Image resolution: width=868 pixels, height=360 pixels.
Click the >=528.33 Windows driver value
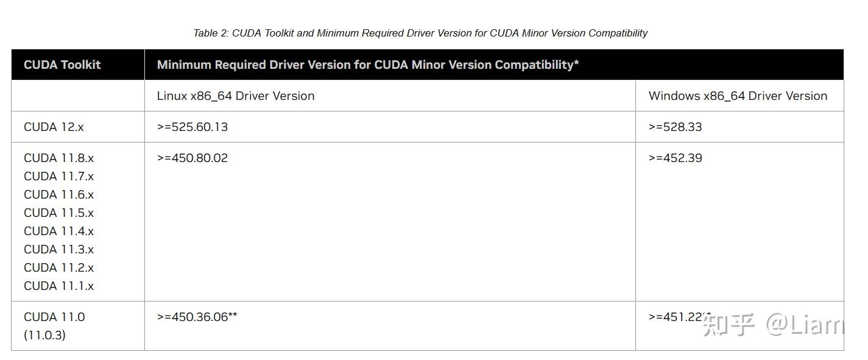tap(675, 127)
